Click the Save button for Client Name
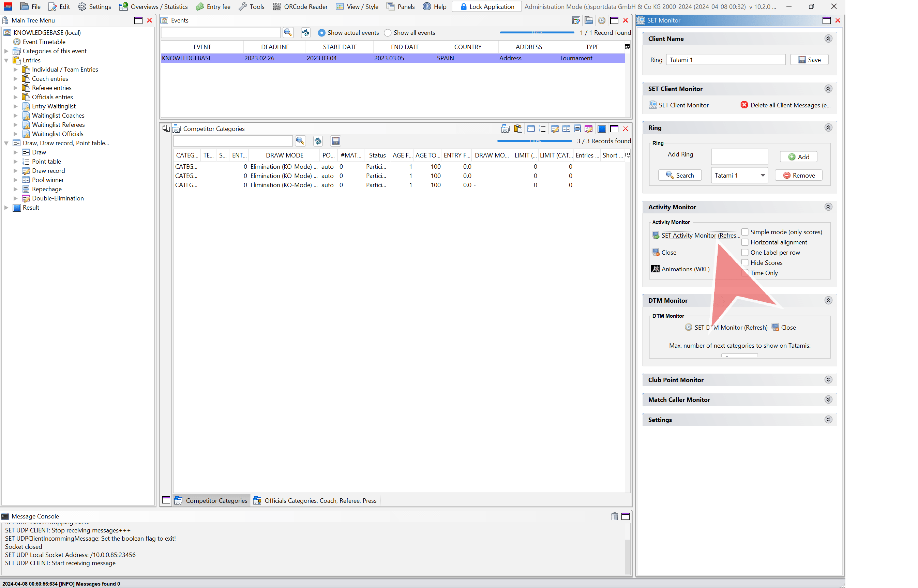918x588 pixels. point(809,60)
